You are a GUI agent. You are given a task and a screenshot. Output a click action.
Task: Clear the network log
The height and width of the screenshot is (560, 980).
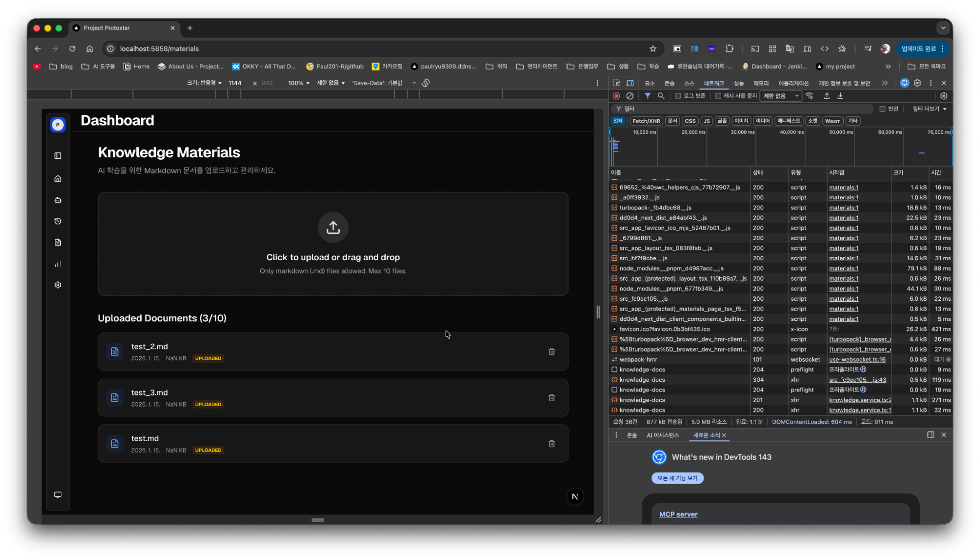[x=630, y=96]
